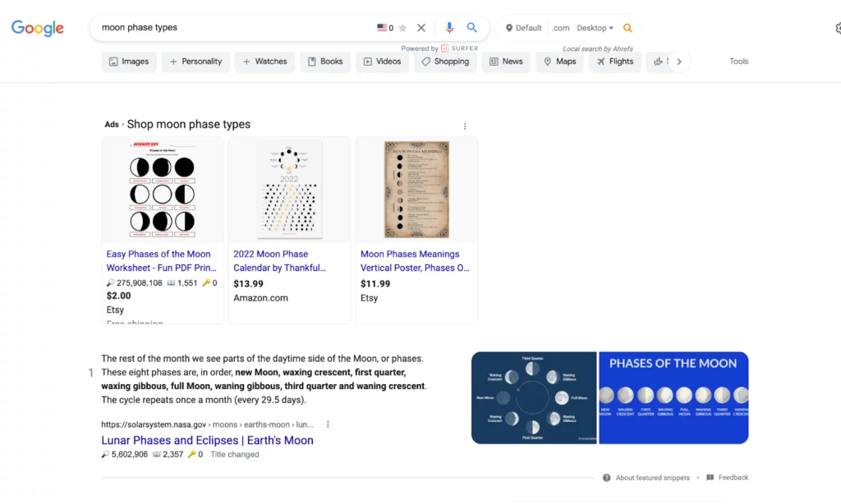Image resolution: width=841 pixels, height=504 pixels.
Task: Click the $2.00 price
Action: (x=118, y=296)
